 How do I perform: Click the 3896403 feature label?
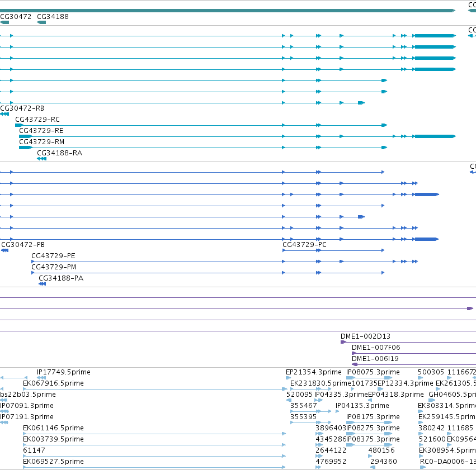click(331, 428)
